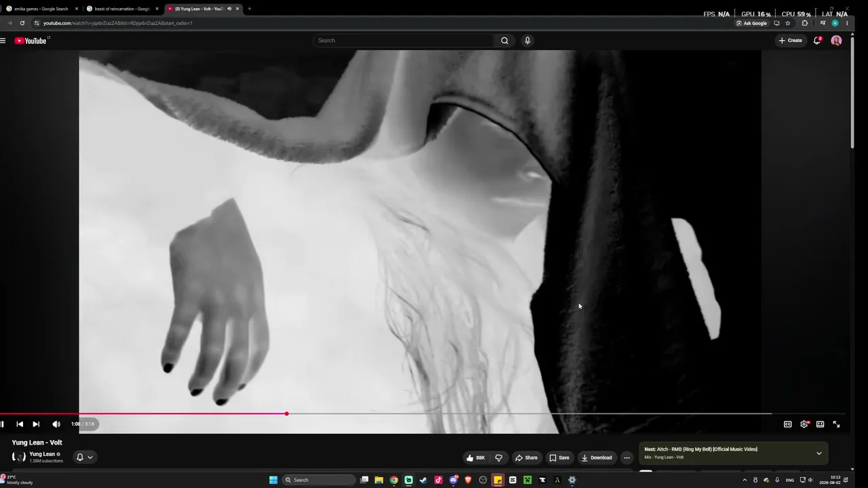Launch Steam from the taskbar
The height and width of the screenshot is (488, 868).
tap(423, 480)
